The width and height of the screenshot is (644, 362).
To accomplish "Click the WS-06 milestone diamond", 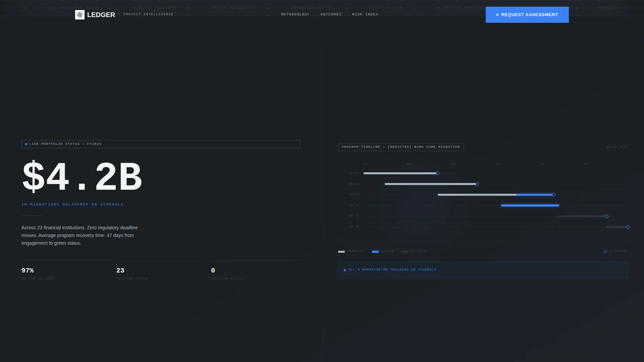I will coord(628,227).
